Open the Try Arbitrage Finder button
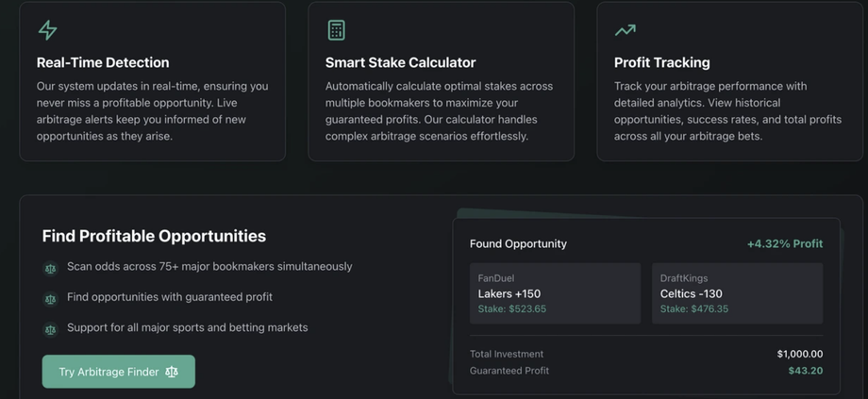 (x=119, y=372)
